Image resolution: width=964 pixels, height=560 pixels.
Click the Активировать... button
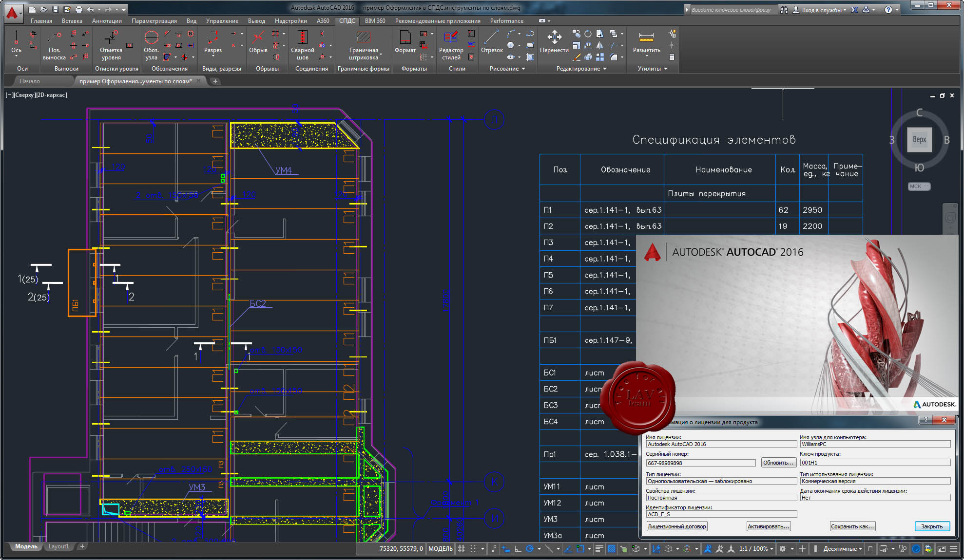click(x=768, y=526)
